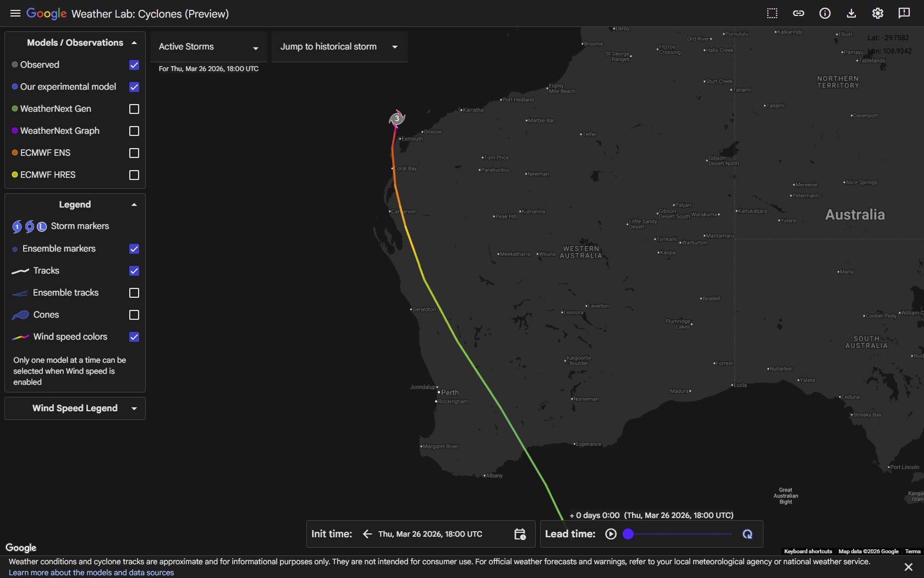Click the Tracks line legend icon
Image resolution: width=924 pixels, height=578 pixels.
[20, 271]
